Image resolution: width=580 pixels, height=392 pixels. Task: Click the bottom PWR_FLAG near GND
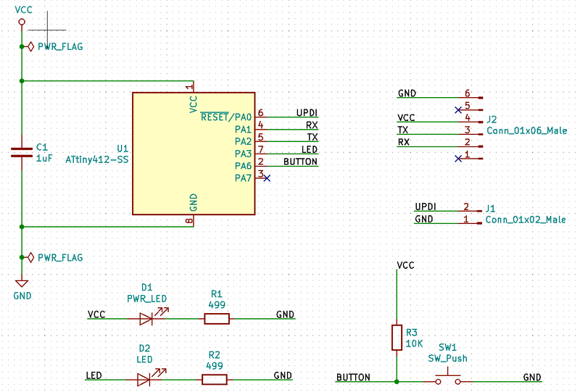pyautogui.click(x=59, y=257)
